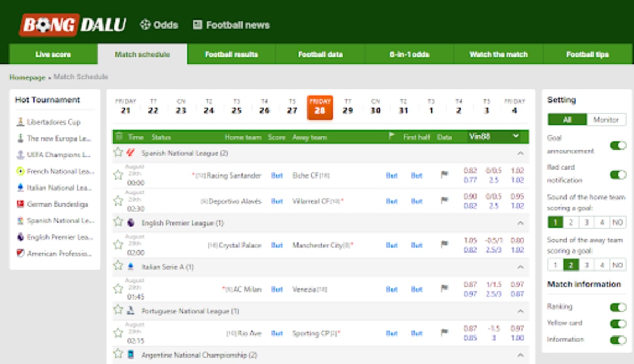634x364 pixels.
Task: Click the German Bundesliga logo icon
Action: tap(20, 204)
